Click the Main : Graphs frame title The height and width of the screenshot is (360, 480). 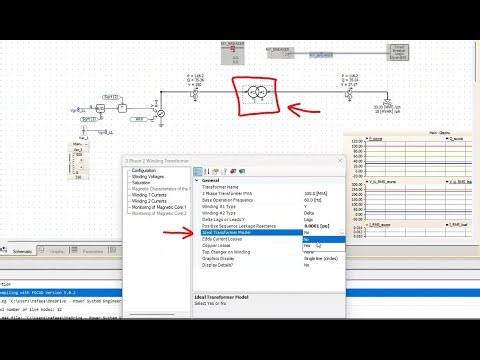439,133
